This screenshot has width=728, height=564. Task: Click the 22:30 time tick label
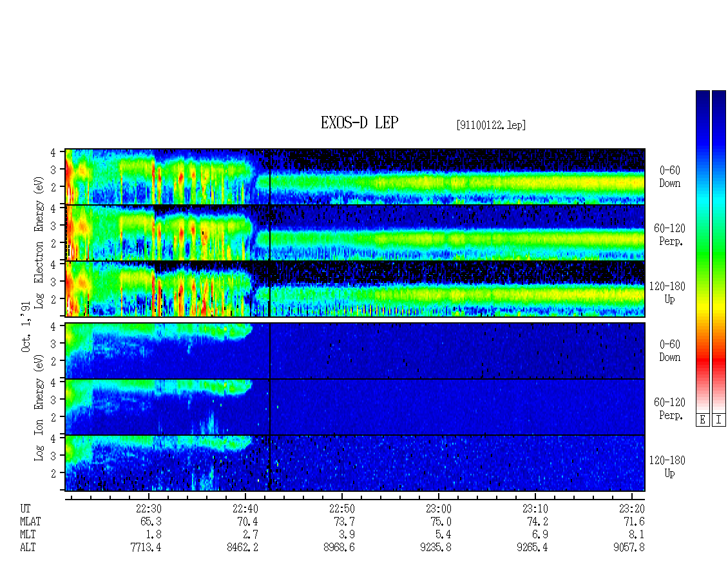tap(149, 509)
